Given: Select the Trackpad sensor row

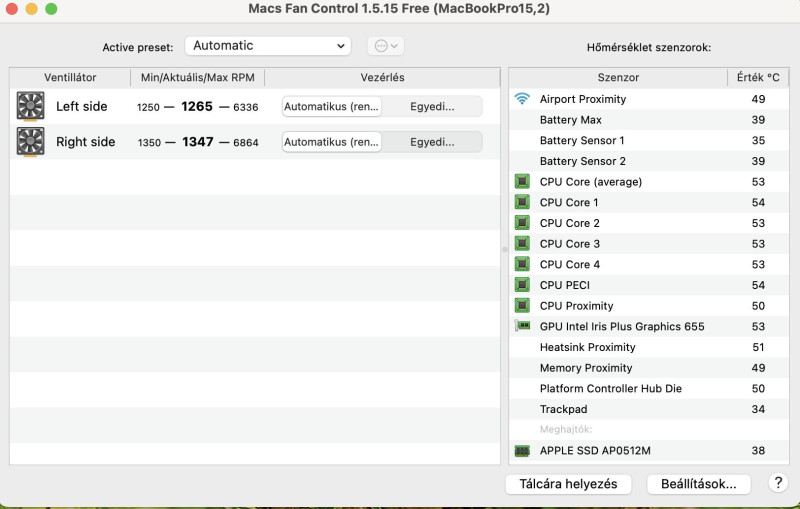Looking at the screenshot, I should pos(648,409).
